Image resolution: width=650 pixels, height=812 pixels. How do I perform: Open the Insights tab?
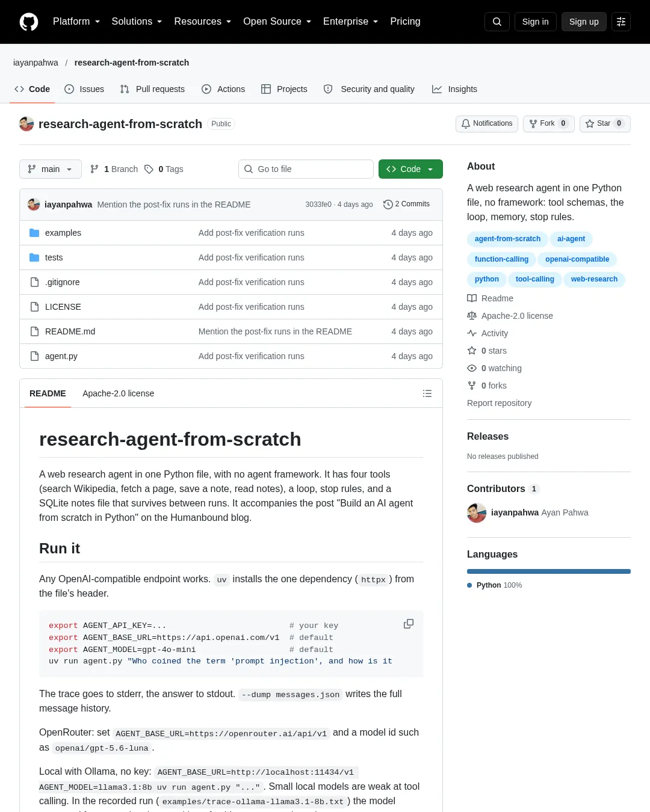[x=454, y=89]
